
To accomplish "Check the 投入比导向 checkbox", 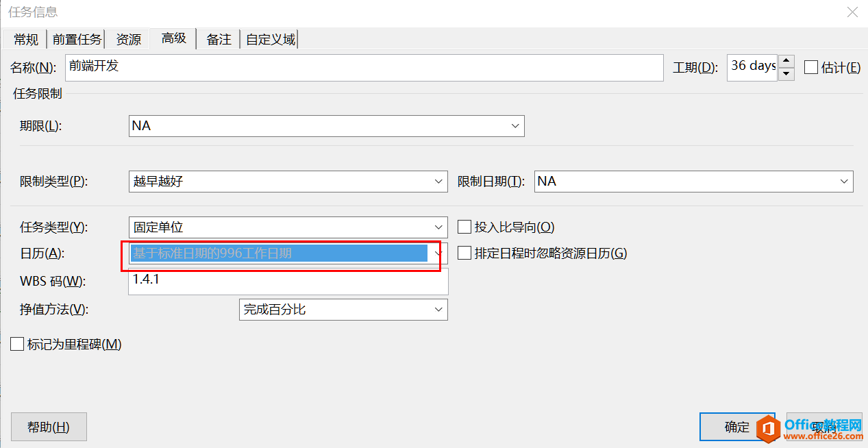I will pos(464,227).
